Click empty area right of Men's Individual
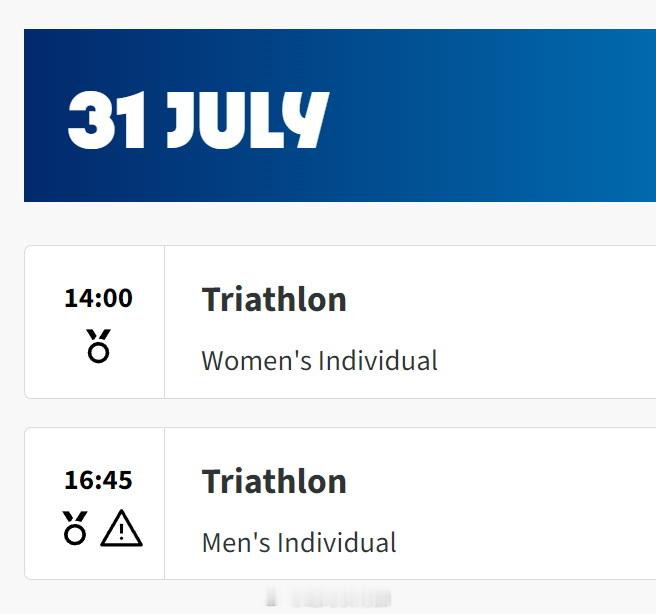Image resolution: width=656 pixels, height=614 pixels. pos(523,542)
